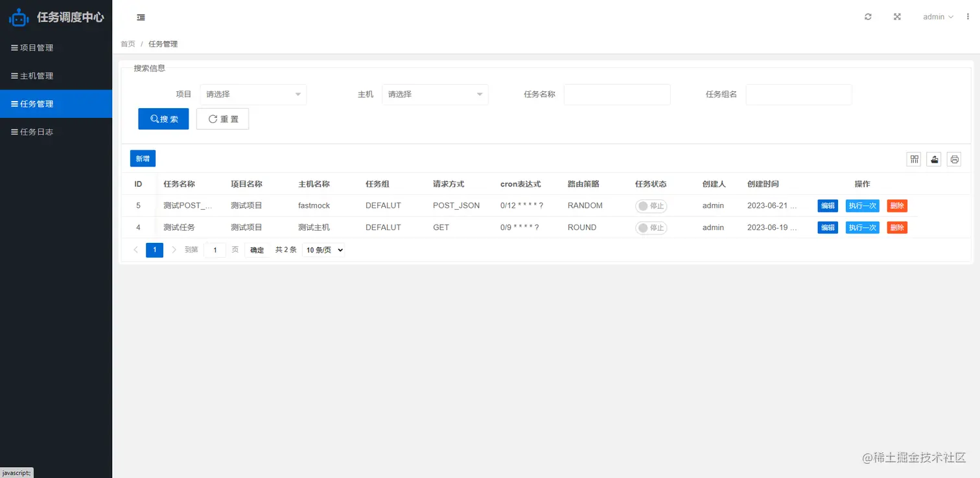
Task: Open 任务日志 in the sidebar
Action: point(56,132)
